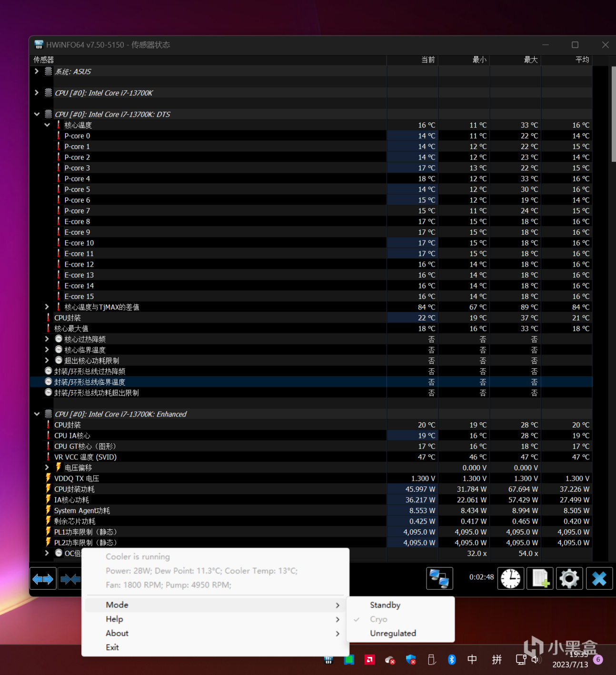The width and height of the screenshot is (616, 675).
Task: Open the About submenu
Action: (216, 634)
